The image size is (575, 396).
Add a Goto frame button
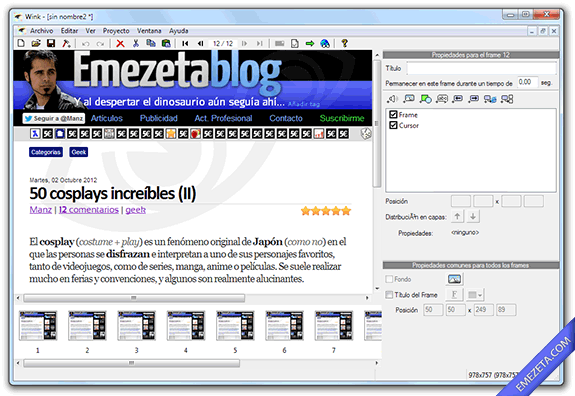click(x=507, y=99)
